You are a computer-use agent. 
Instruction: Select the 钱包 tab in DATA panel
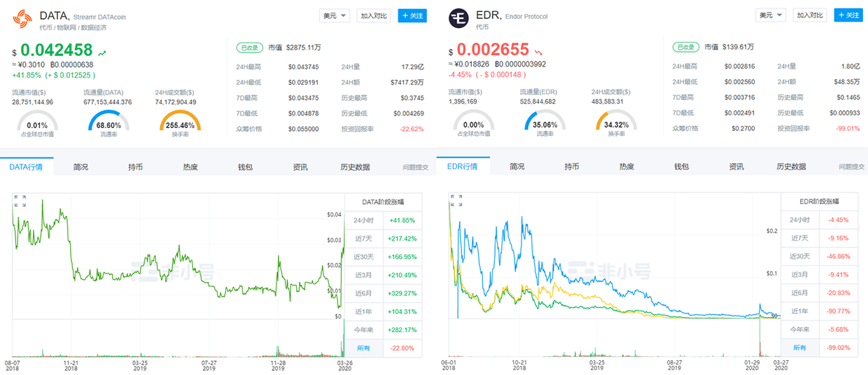pyautogui.click(x=245, y=167)
